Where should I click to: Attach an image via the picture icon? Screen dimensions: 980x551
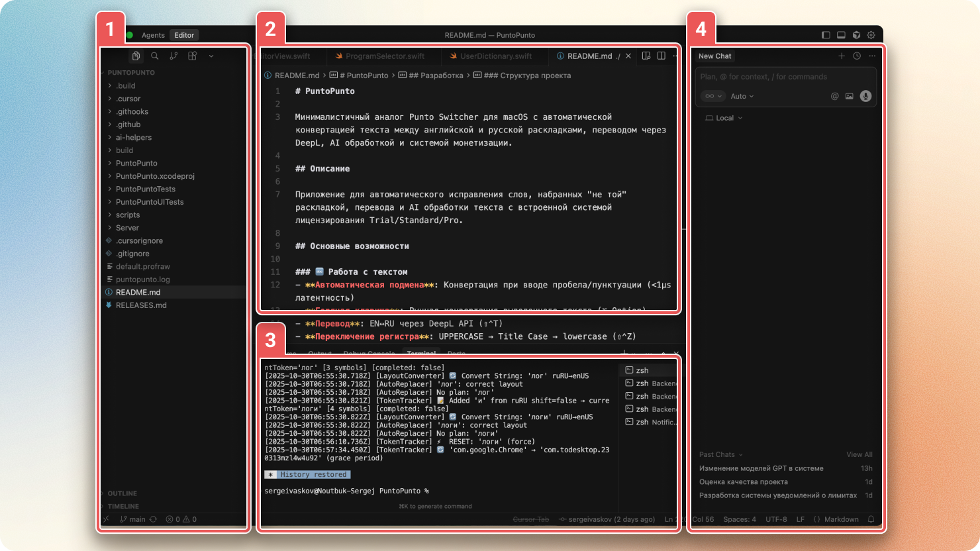point(849,96)
